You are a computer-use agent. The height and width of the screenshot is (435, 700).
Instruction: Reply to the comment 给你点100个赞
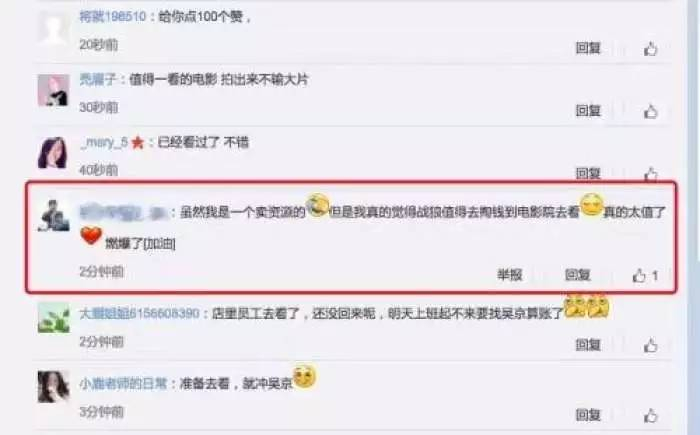(588, 48)
